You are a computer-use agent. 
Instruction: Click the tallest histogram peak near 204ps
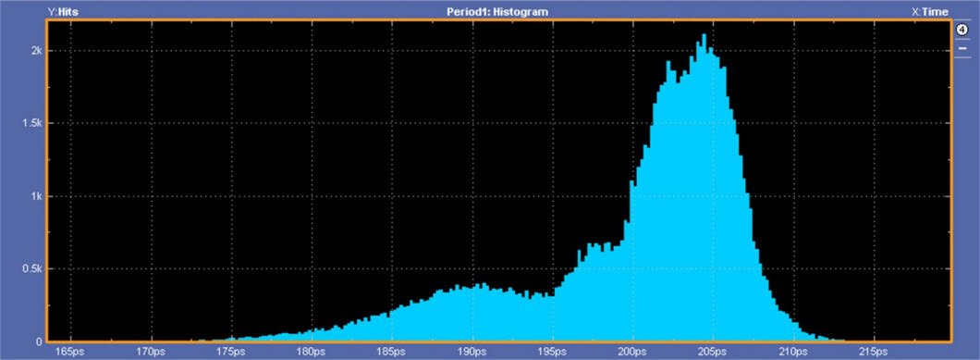pos(704,39)
